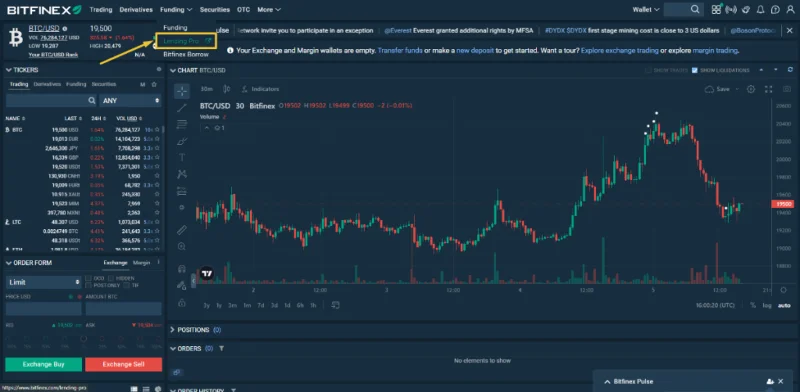Open the go-to-date calendar icon
This screenshot has height=392, width=800.
(x=335, y=305)
